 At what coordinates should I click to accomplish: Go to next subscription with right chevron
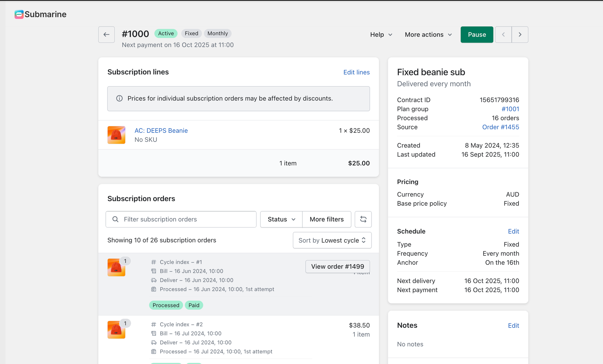click(520, 35)
